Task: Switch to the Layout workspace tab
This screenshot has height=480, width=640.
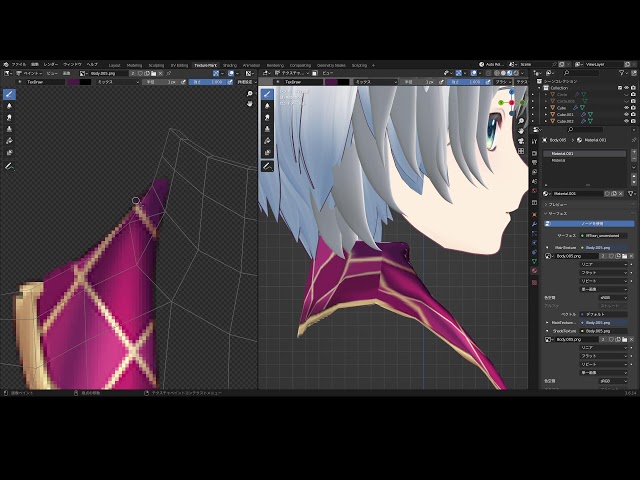Action: pos(115,65)
